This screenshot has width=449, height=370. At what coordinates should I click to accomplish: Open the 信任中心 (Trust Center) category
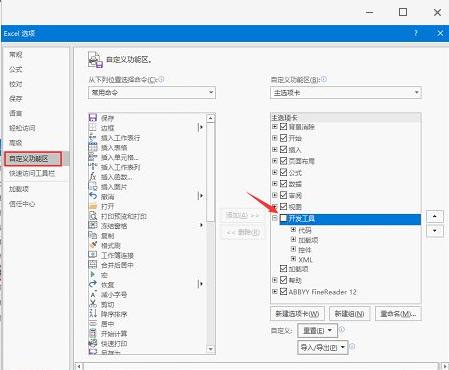22,204
